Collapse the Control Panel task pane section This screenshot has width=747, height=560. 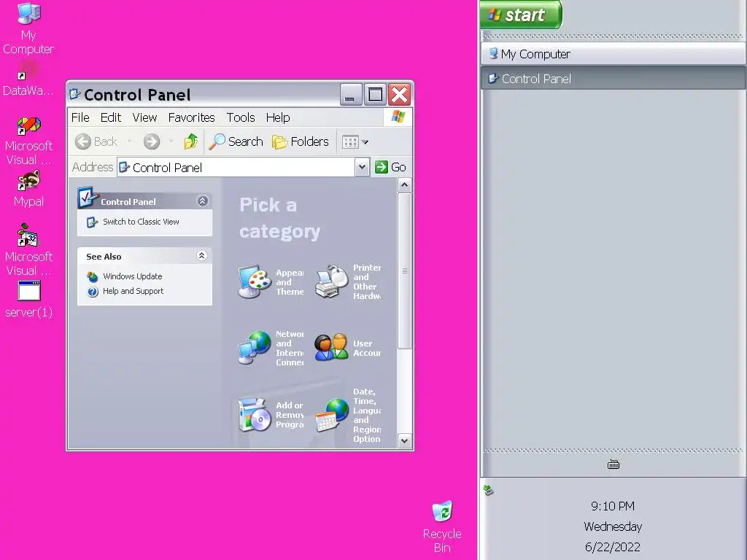203,201
